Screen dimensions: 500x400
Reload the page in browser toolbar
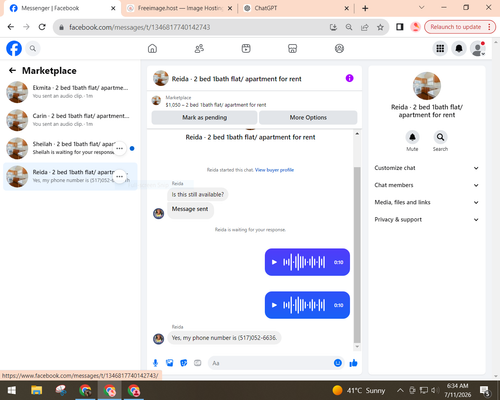[x=42, y=27]
